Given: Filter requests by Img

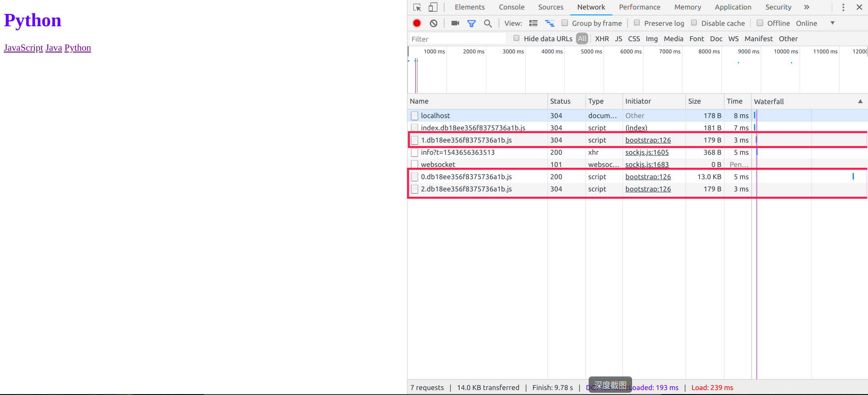Looking at the screenshot, I should click(x=652, y=39).
